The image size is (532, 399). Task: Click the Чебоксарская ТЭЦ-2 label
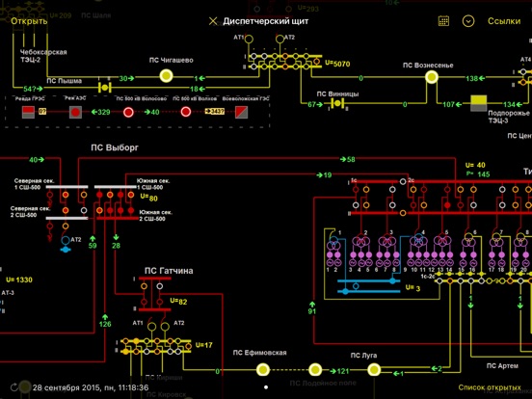(x=43, y=56)
